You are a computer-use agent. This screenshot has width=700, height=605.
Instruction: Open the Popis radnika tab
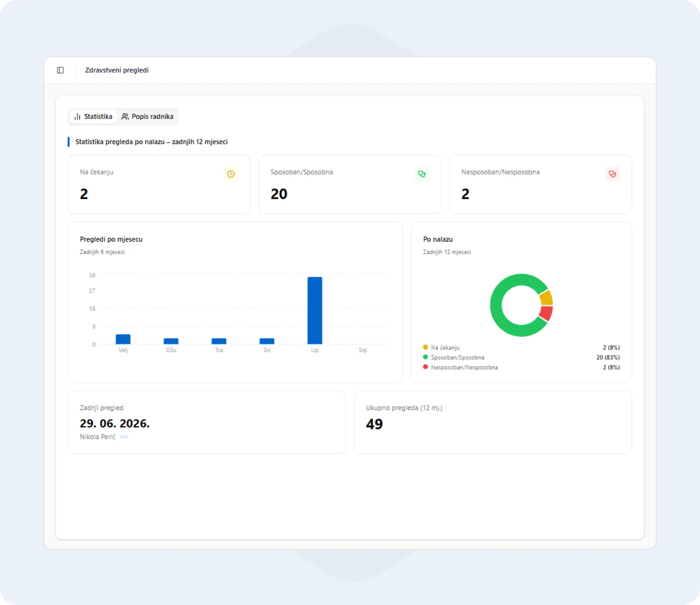148,117
